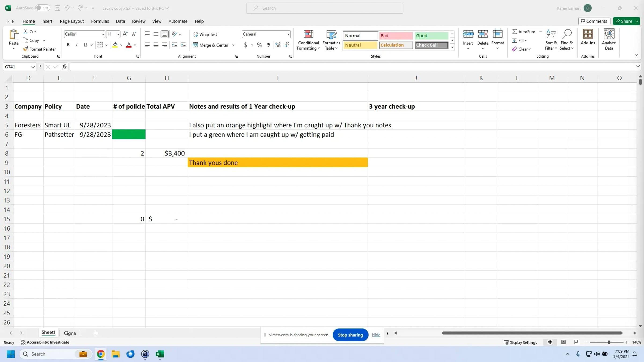The width and height of the screenshot is (644, 362).
Task: Collapse the ribbon with the chevron
Action: point(636,55)
